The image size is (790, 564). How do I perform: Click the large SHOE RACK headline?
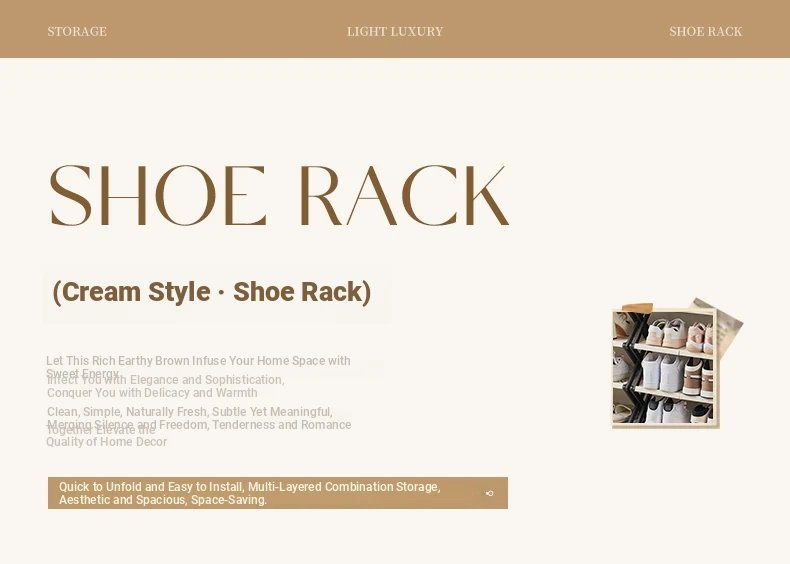click(x=279, y=197)
